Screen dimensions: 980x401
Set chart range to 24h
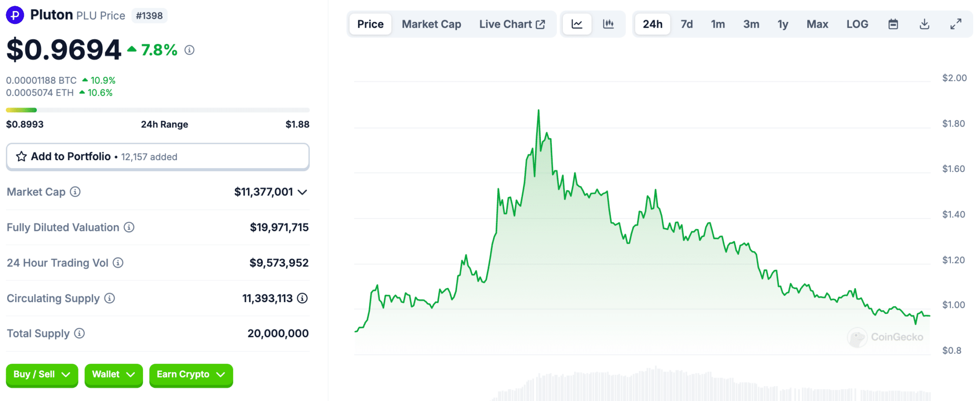point(653,24)
